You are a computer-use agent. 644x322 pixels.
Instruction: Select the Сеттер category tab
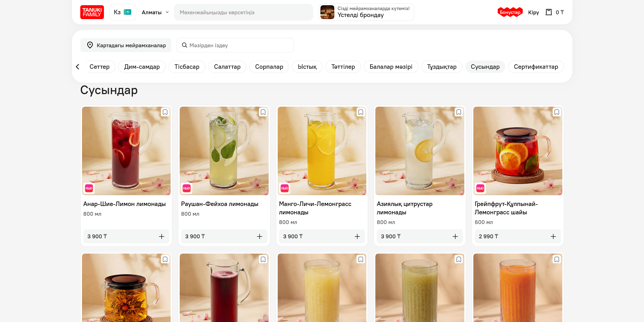[99, 67]
